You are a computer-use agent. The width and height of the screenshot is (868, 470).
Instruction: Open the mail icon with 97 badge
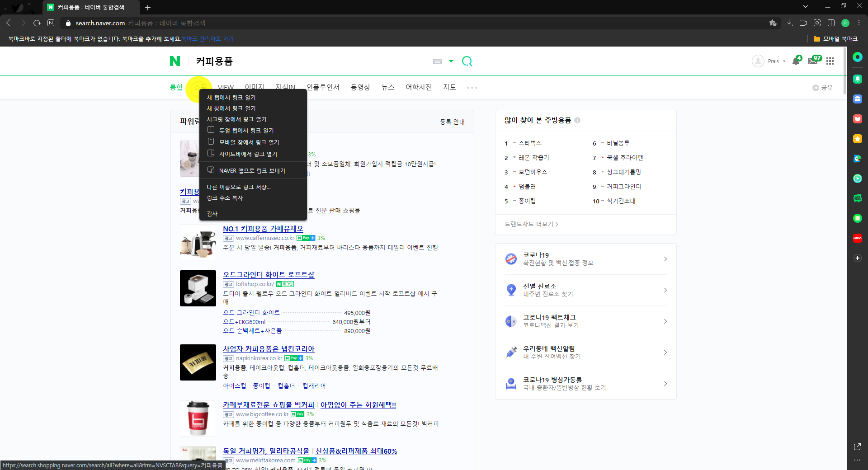[x=813, y=61]
